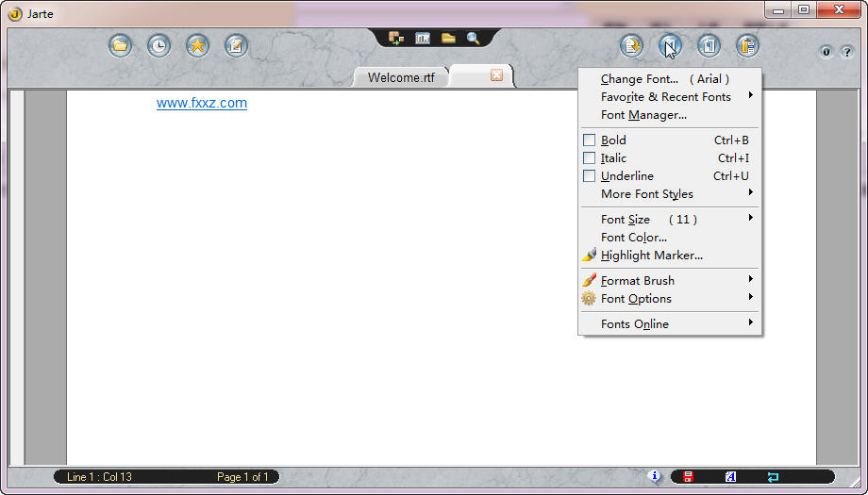Screen dimensions: 868x495
Task: Click the Font Options gear icon
Action: pyautogui.click(x=589, y=299)
